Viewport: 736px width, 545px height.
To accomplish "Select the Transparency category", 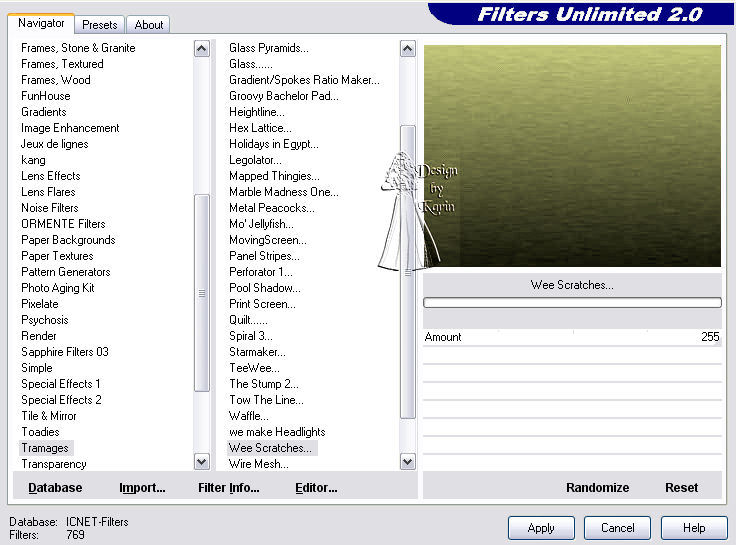I will pyautogui.click(x=54, y=464).
